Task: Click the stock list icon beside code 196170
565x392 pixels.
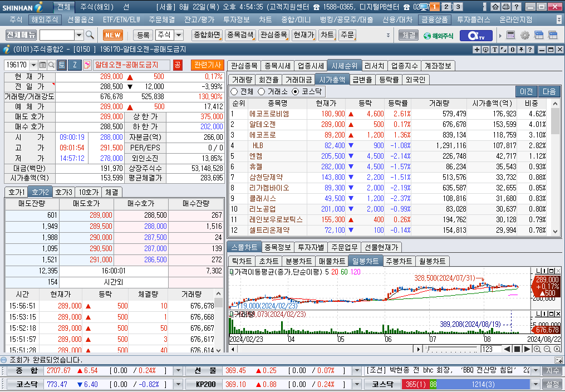Action: (42, 65)
